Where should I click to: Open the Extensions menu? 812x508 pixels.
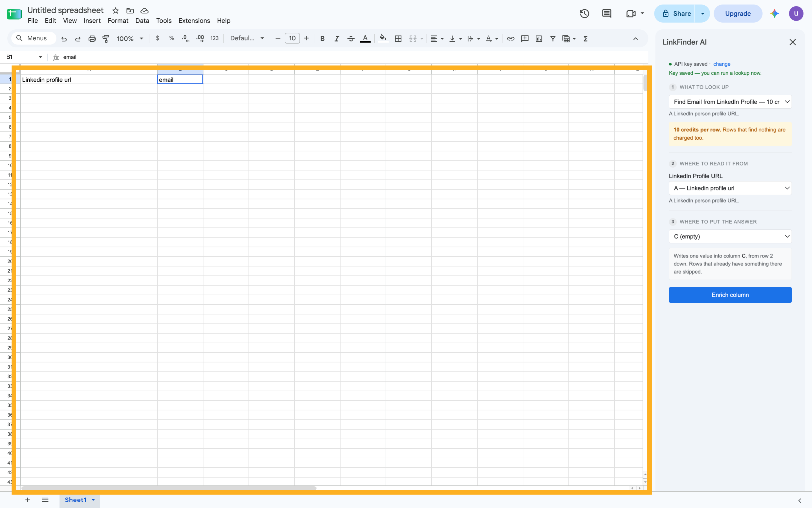point(194,21)
